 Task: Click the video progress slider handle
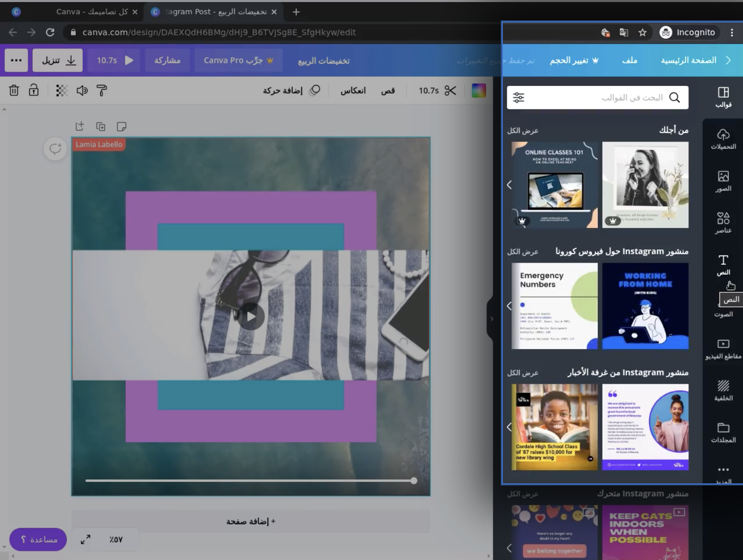tap(413, 480)
